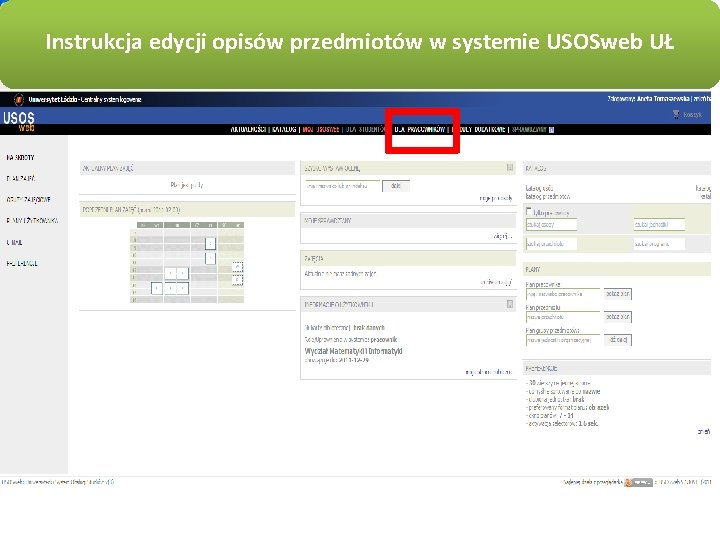Select Preferencje in the left sidebar
The height and width of the screenshot is (540, 720).
point(22,263)
